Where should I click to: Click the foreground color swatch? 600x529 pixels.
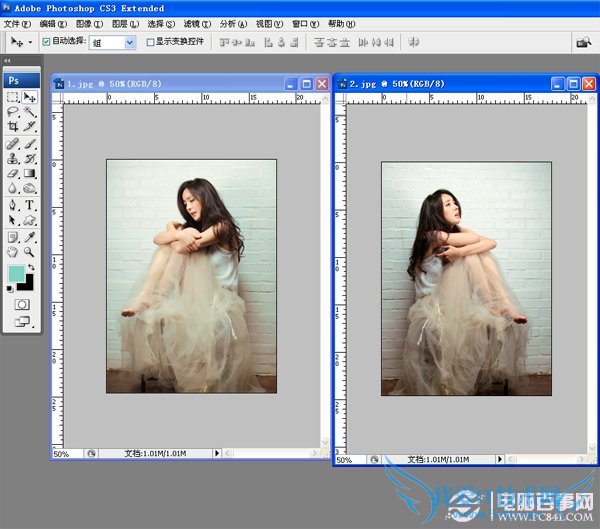tap(16, 273)
